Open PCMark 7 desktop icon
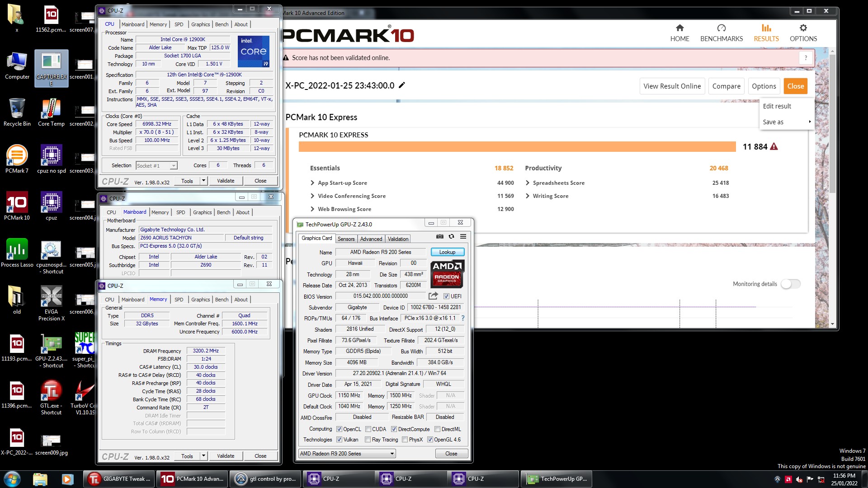The image size is (868, 488). [17, 160]
